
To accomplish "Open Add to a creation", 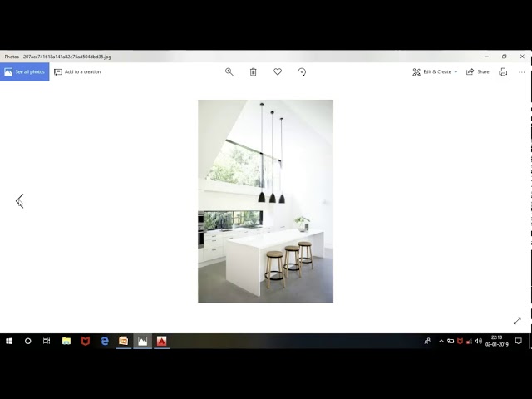I will click(77, 72).
